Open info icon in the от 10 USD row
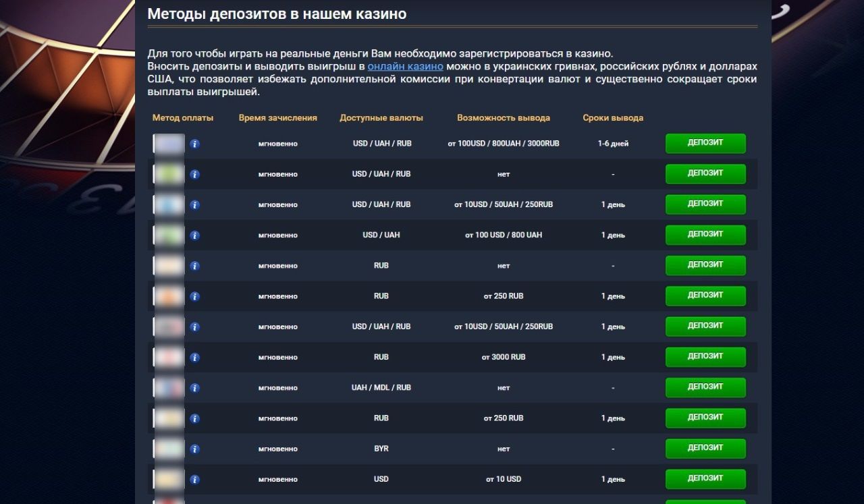This screenshot has width=864, height=504. coord(194,480)
